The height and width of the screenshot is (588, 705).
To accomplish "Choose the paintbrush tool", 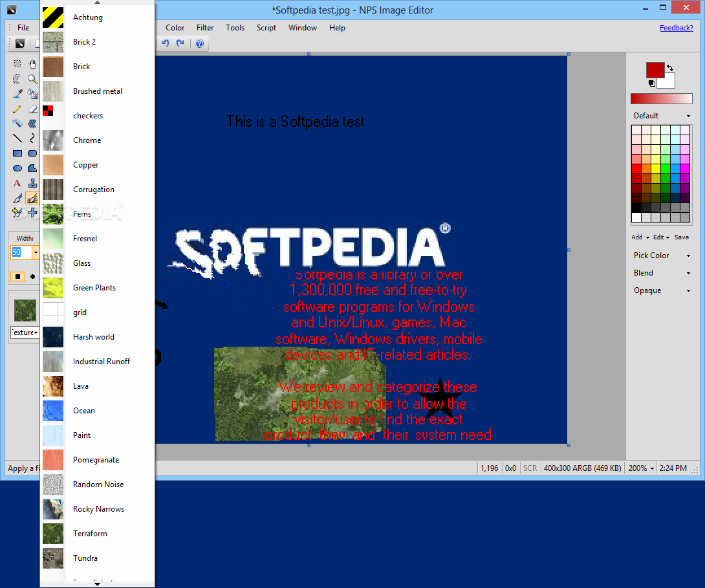I will (x=17, y=198).
